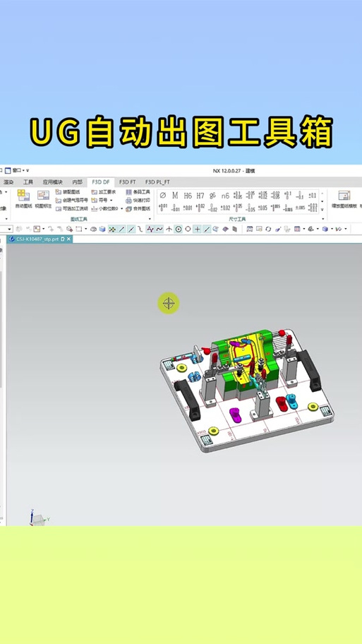Expand the 小数位数0 decimal places dropdown
Screen dimensions: 362x644
coord(121,208)
